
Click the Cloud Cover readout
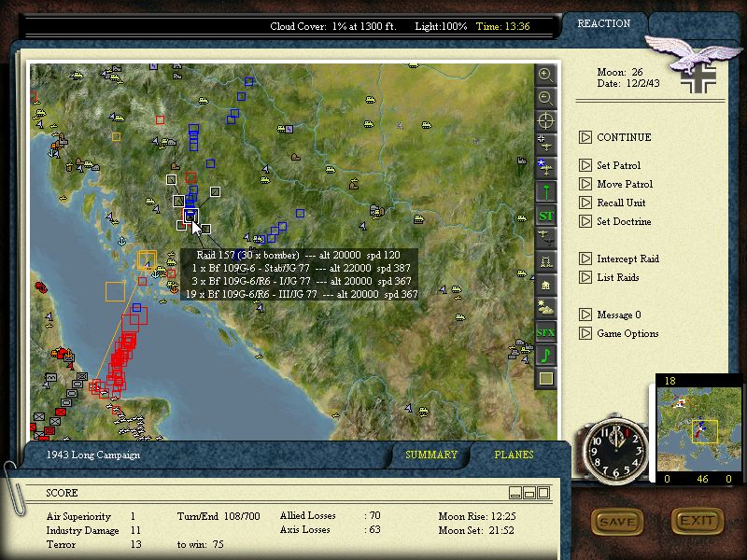click(333, 26)
